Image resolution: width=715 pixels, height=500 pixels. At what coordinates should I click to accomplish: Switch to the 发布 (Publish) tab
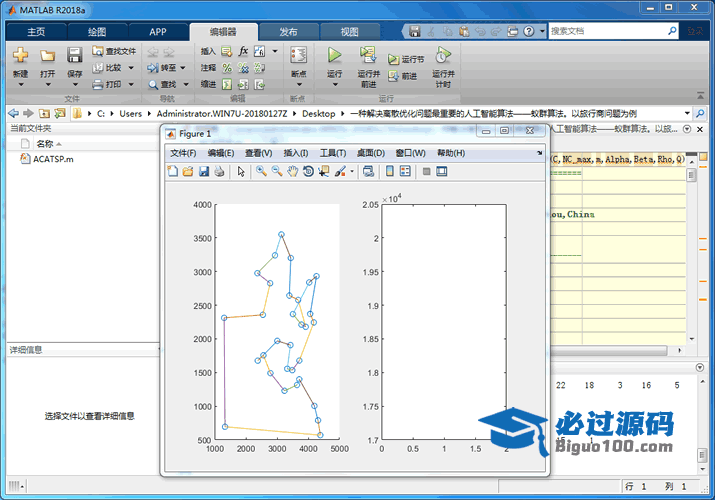288,32
